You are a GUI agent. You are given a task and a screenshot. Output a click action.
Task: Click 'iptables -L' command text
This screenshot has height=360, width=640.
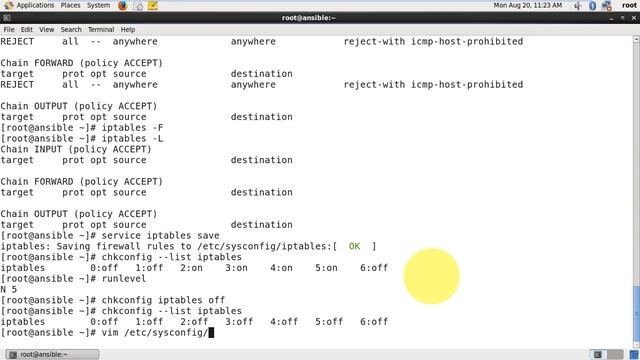pyautogui.click(x=132, y=138)
